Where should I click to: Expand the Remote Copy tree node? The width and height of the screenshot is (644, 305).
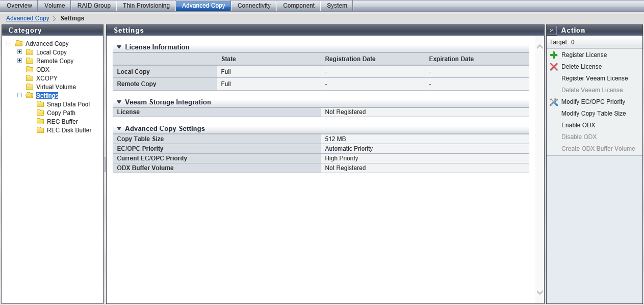[x=19, y=61]
